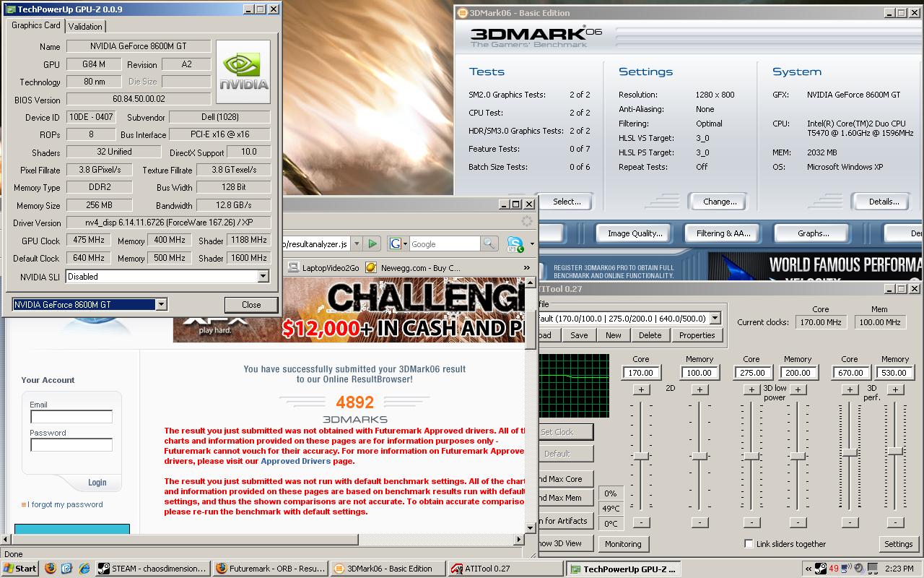
Task: Click the 2D Core slider handle
Action: tap(641, 456)
